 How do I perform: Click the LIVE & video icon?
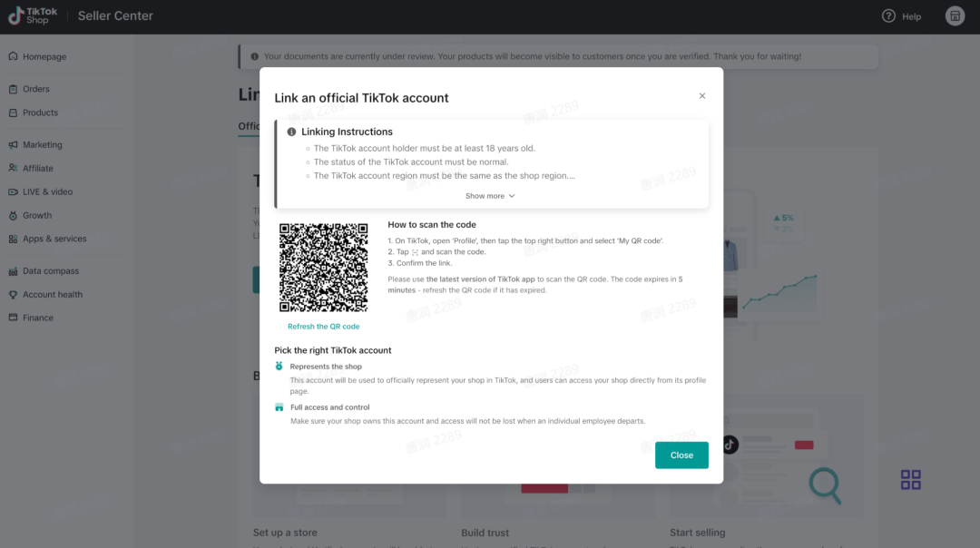point(14,191)
